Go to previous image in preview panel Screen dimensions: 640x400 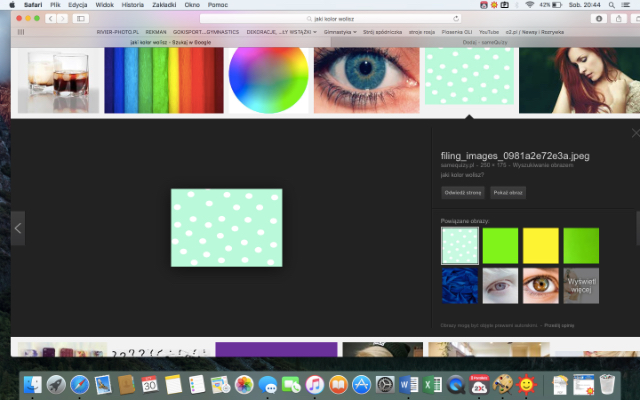pyautogui.click(x=18, y=228)
